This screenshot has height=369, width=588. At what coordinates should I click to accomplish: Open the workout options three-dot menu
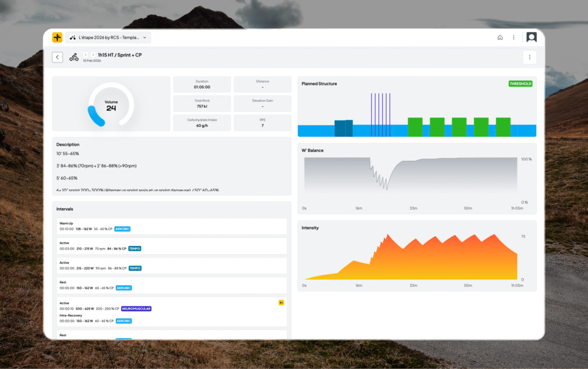pos(529,57)
